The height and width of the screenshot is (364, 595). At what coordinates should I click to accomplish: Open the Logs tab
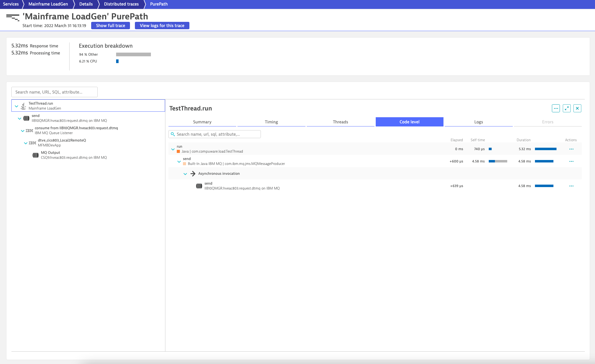click(479, 122)
